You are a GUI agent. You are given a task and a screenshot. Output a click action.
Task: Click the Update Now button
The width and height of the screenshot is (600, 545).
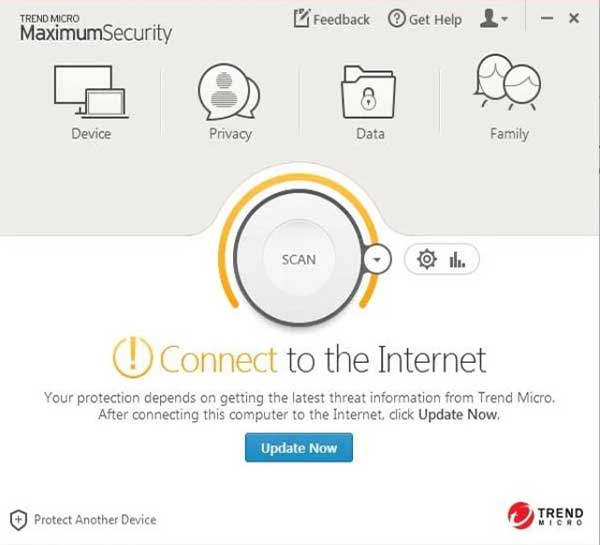[299, 447]
